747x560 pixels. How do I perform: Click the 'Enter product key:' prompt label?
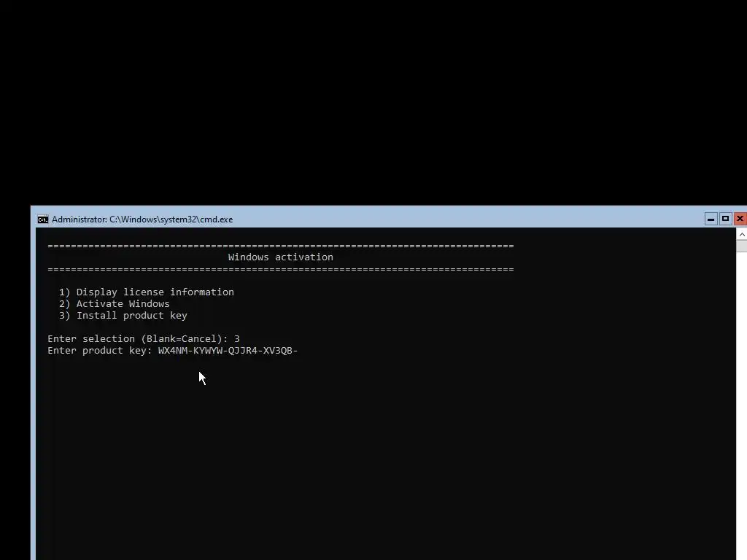[x=99, y=351]
